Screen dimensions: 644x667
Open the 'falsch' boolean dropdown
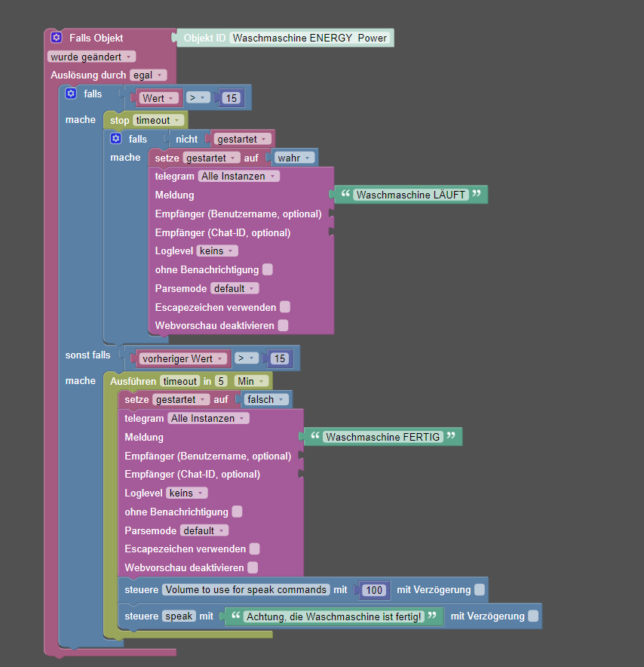tap(266, 399)
